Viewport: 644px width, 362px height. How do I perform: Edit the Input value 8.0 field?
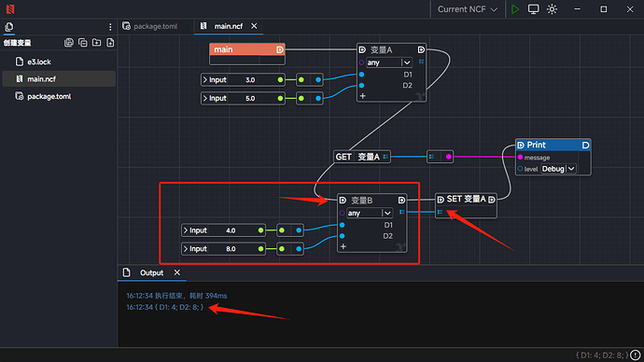tap(231, 249)
